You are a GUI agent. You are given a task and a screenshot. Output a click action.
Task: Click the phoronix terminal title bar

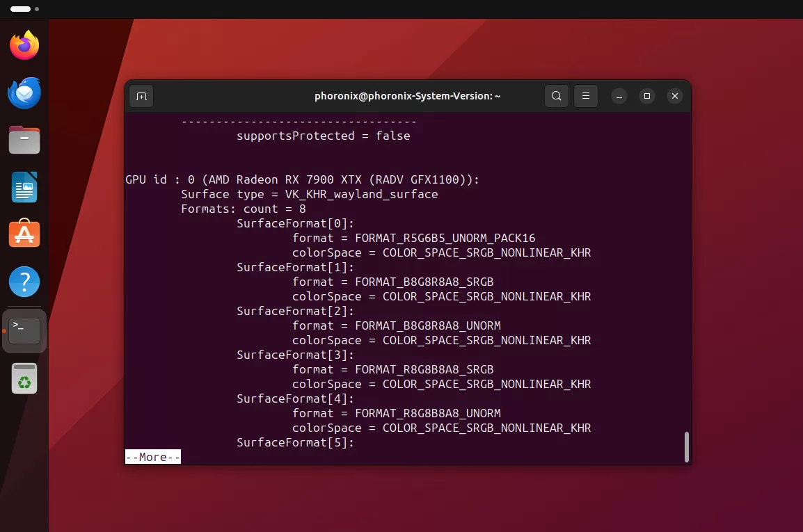coord(407,96)
